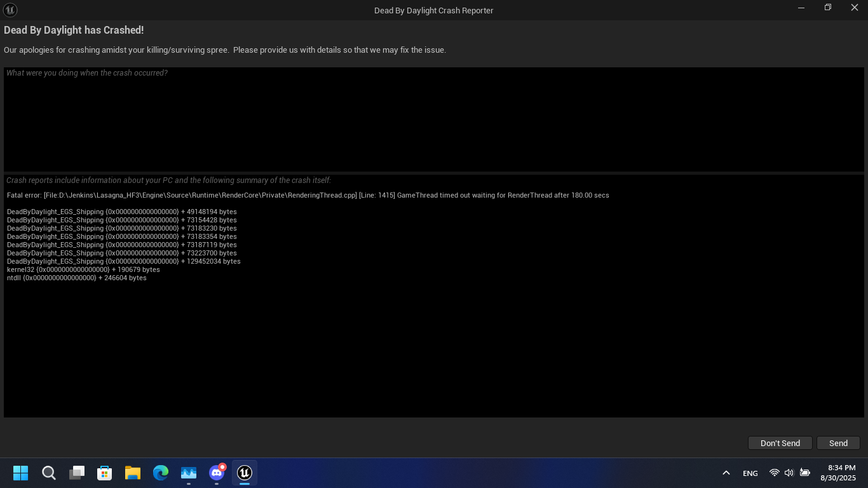This screenshot has width=868, height=488.
Task: Open Task View on the taskbar
Action: pyautogui.click(x=77, y=473)
